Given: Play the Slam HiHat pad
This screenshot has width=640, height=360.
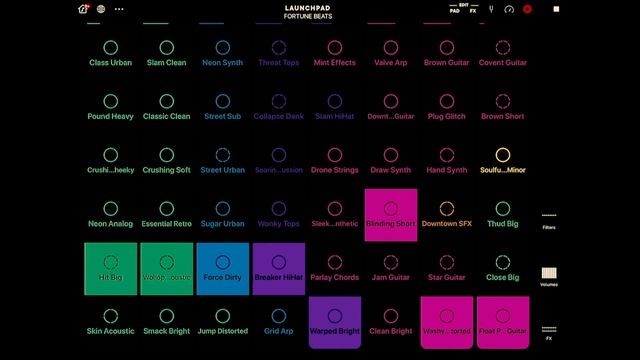Looking at the screenshot, I should click(x=335, y=108).
